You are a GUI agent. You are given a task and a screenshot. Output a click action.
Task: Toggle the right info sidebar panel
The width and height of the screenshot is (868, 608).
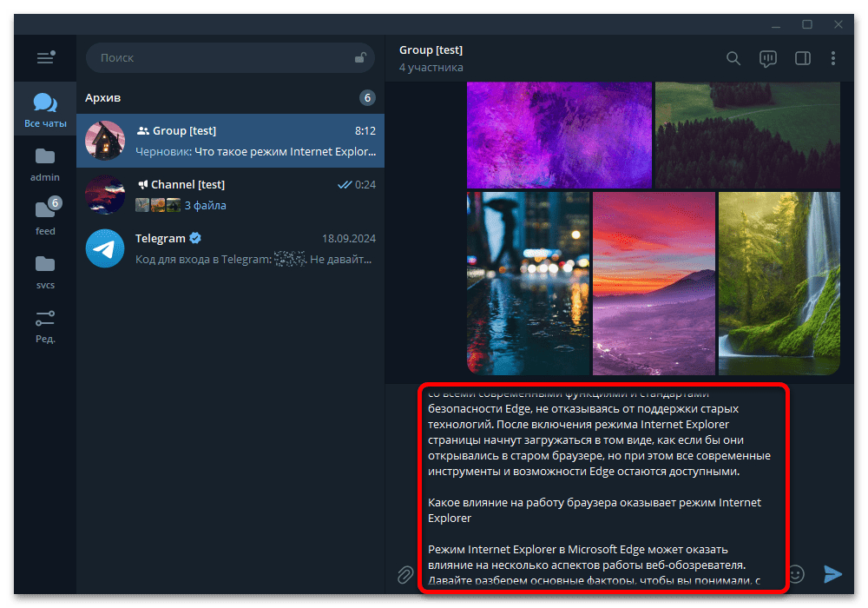pyautogui.click(x=803, y=58)
